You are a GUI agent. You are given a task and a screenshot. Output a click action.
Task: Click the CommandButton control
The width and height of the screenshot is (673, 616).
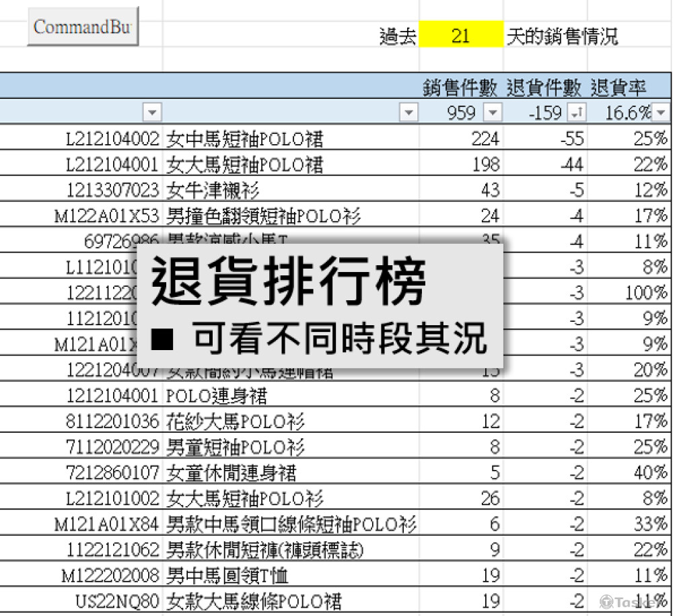83,27
